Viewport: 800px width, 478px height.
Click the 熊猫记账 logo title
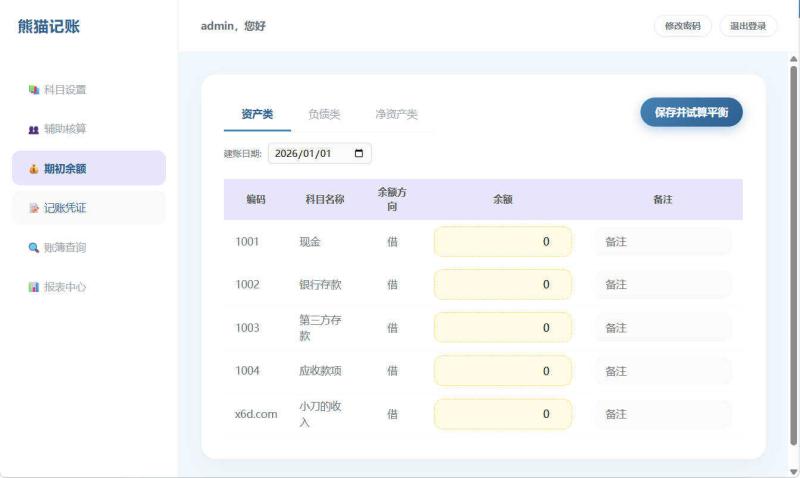coord(49,26)
